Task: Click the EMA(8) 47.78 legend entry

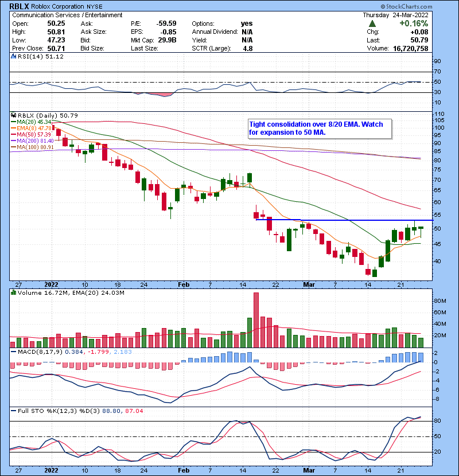Action: tap(32, 128)
